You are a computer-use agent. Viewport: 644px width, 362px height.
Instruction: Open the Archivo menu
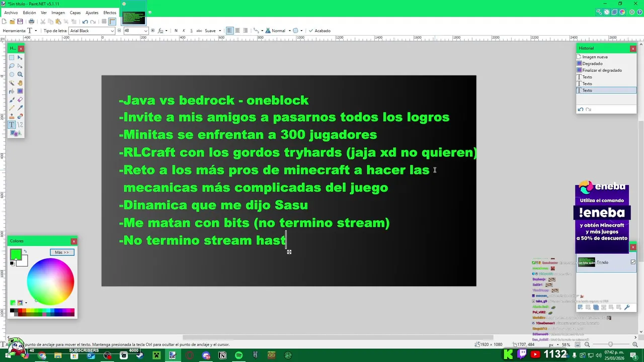11,13
